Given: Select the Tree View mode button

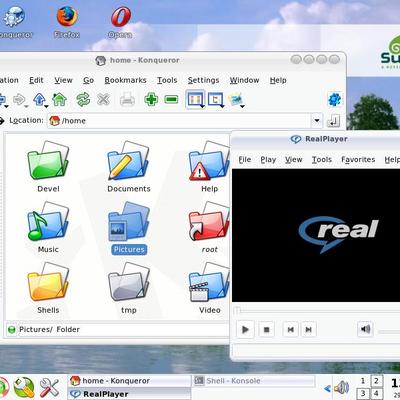Looking at the screenshot, I should tap(215, 99).
